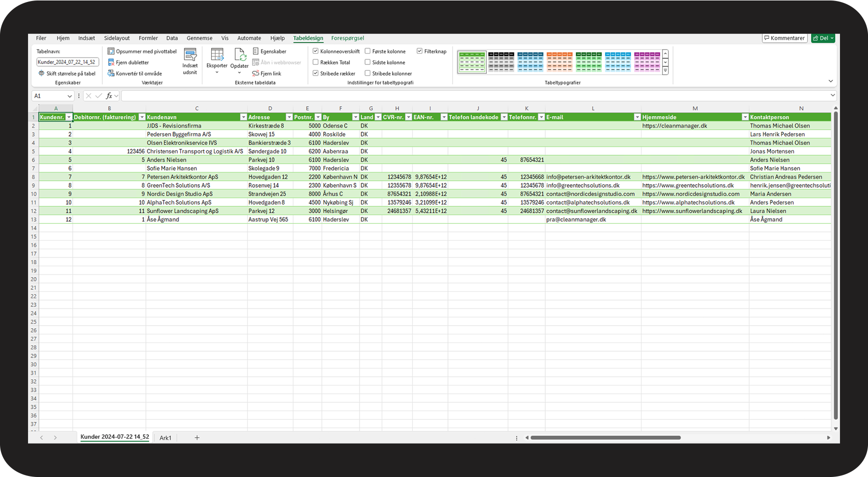Click the Fjern link icon
Image resolution: width=868 pixels, height=477 pixels.
pyautogui.click(x=255, y=73)
